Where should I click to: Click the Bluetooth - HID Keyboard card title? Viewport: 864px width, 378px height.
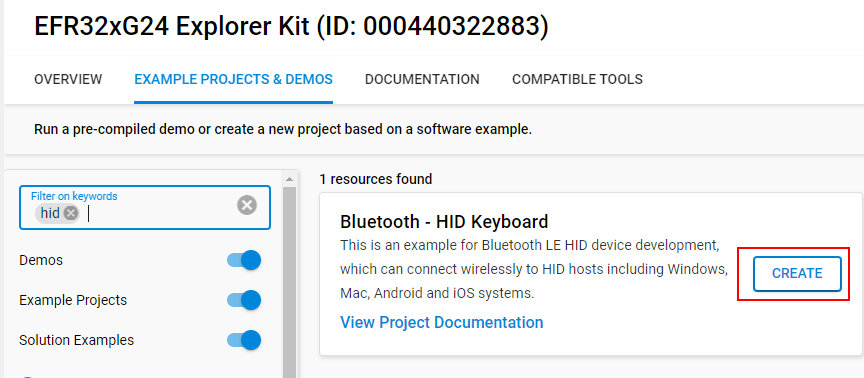coord(444,222)
